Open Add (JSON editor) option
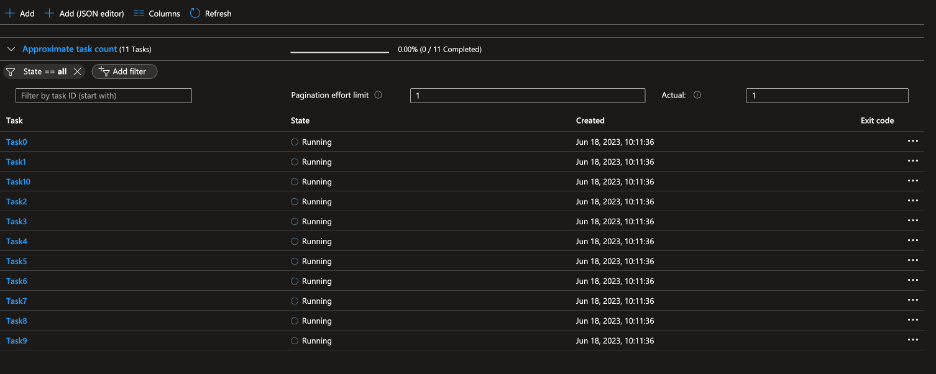The image size is (936, 374). coord(84,13)
